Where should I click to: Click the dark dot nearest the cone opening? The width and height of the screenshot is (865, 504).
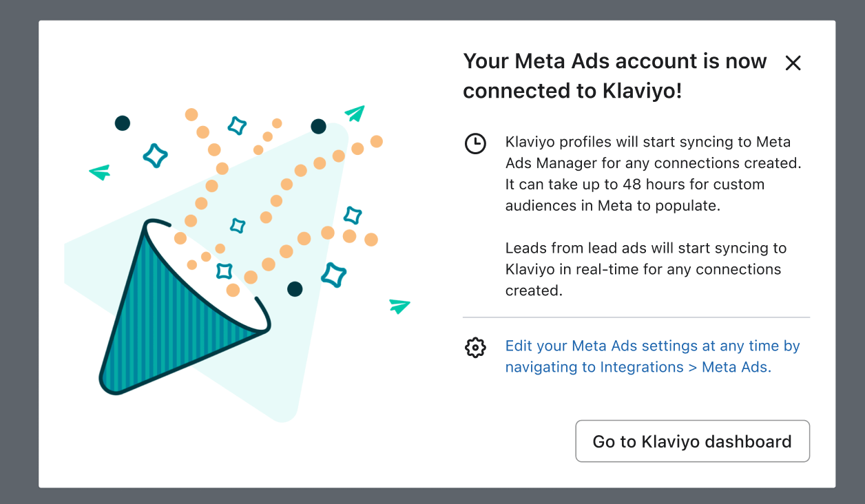[295, 289]
